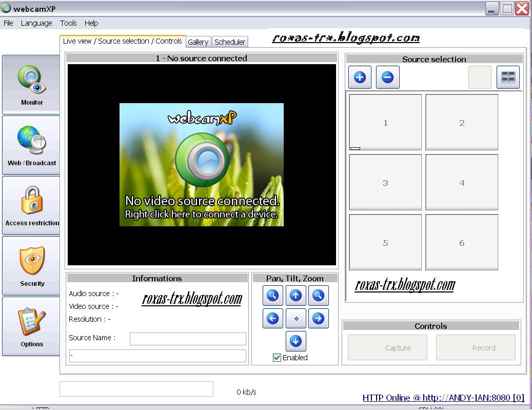This screenshot has height=410, width=532.
Task: Change the source grid layout view
Action: coord(508,77)
